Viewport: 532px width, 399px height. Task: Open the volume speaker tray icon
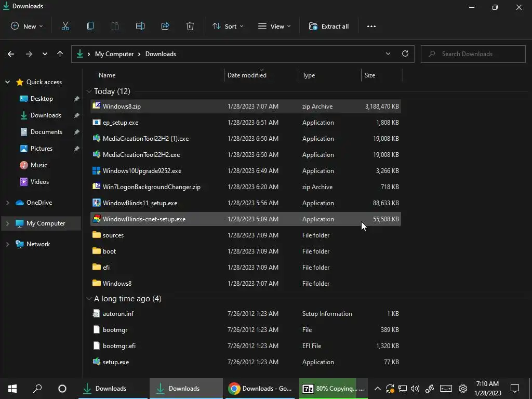click(x=415, y=389)
